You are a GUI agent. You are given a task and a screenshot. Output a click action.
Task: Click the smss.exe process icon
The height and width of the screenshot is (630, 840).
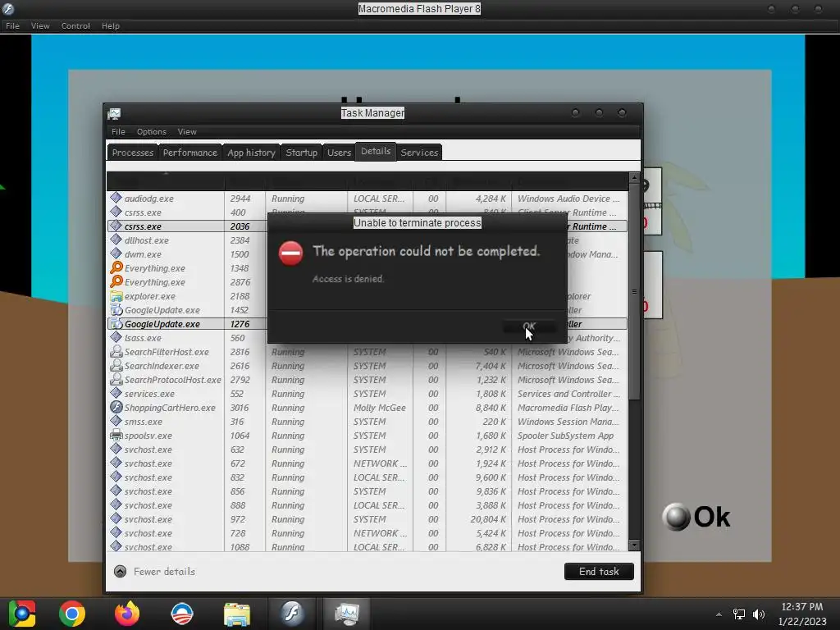pos(116,421)
